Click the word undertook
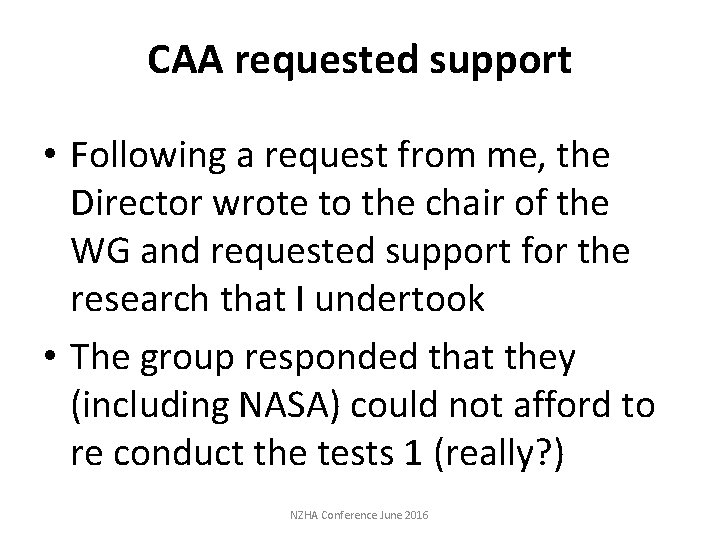The height and width of the screenshot is (540, 720). (x=400, y=298)
